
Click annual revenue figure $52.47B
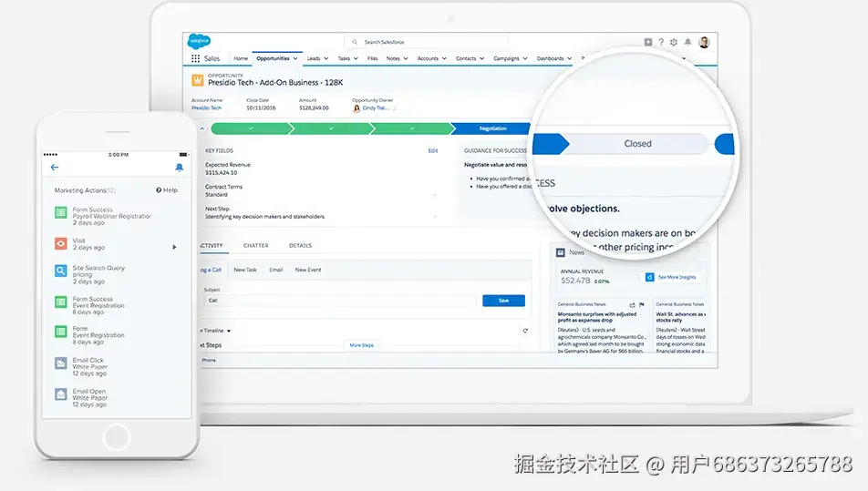tap(575, 281)
